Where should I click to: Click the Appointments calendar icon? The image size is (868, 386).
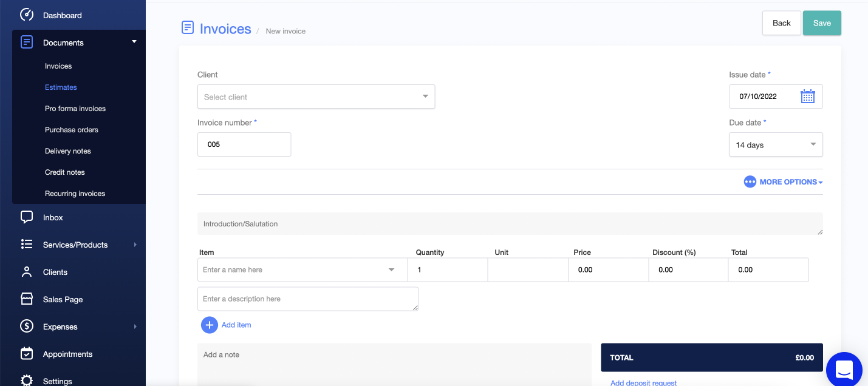tap(27, 353)
